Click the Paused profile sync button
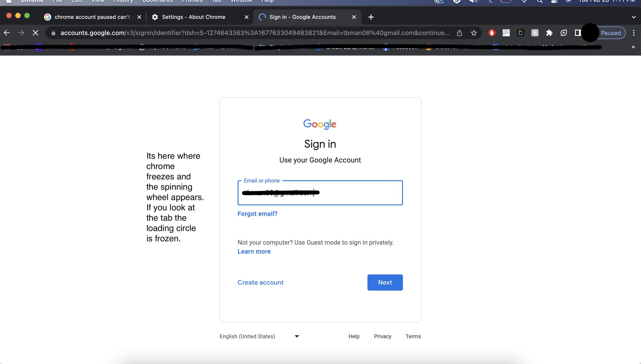The image size is (641, 364). click(611, 33)
